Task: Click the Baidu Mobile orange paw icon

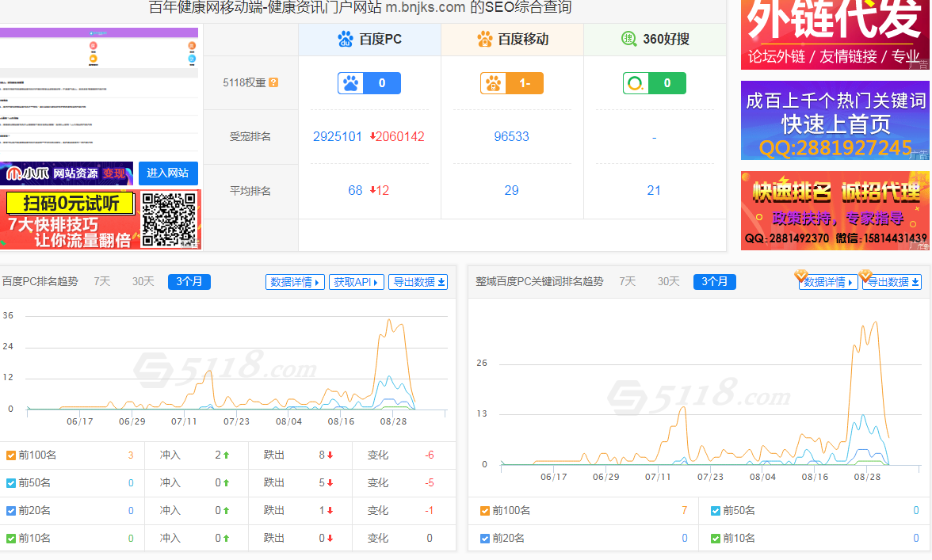Action: point(485,39)
